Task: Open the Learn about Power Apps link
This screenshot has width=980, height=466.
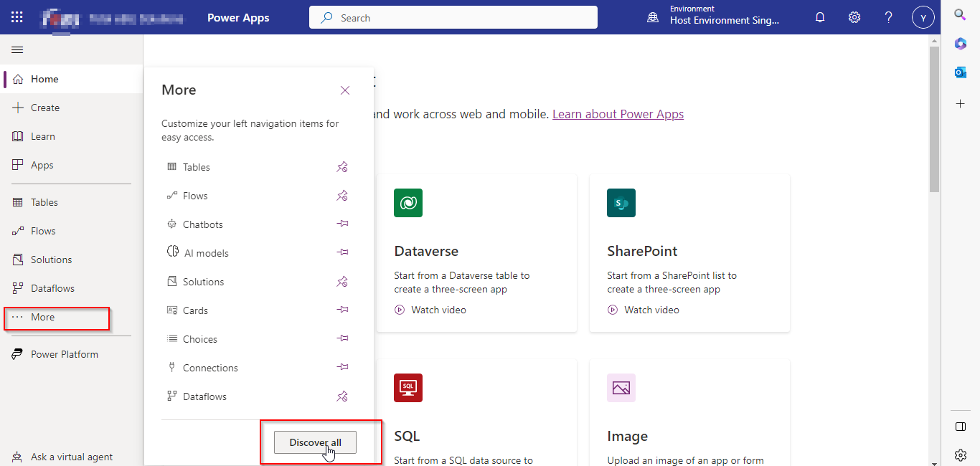Action: [x=618, y=114]
